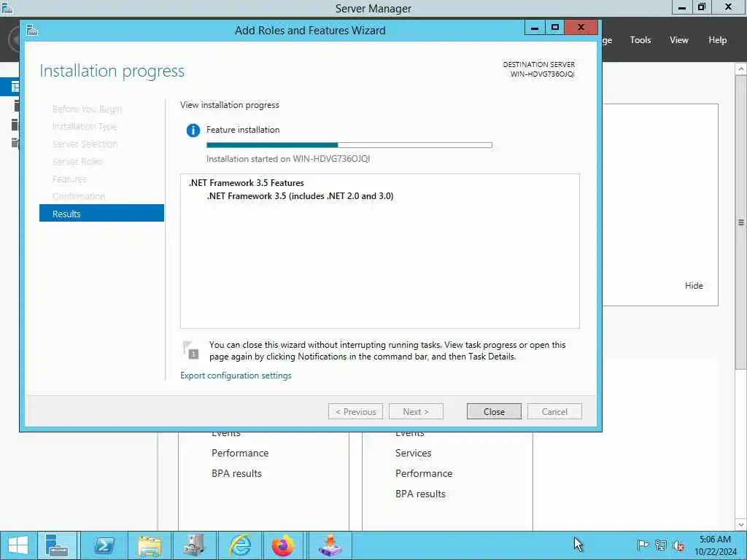Click the Confirmation step in wizard sidebar
The height and width of the screenshot is (560, 747).
tap(79, 196)
